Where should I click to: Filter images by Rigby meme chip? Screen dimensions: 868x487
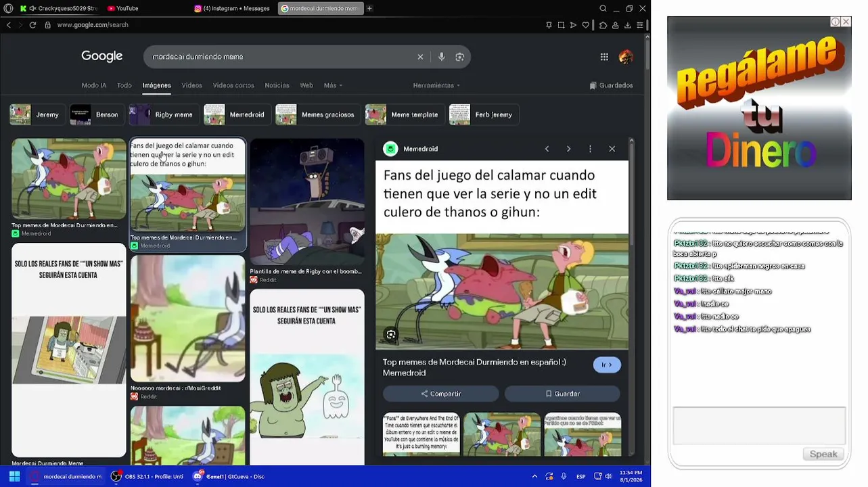[x=164, y=115]
